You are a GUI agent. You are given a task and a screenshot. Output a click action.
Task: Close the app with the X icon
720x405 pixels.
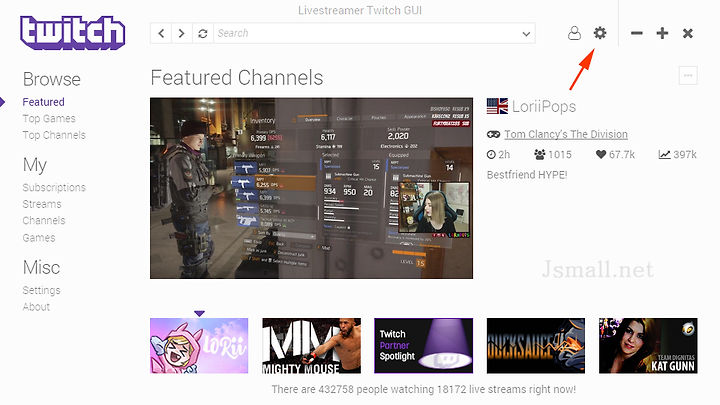[x=687, y=33]
